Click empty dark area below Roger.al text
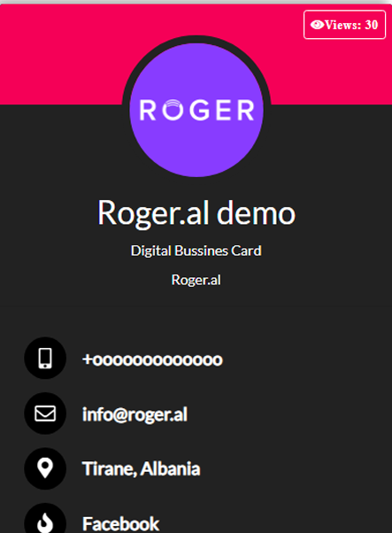Viewport: 392px width, 533px height. click(x=196, y=313)
